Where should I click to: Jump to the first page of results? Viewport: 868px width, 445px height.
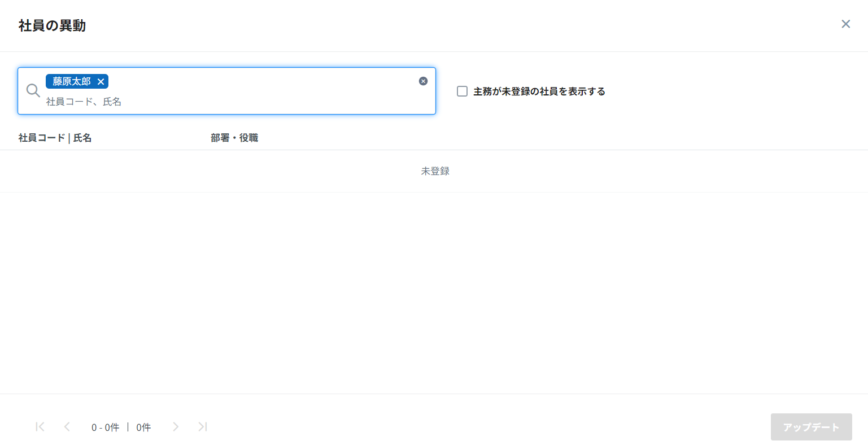(40, 427)
